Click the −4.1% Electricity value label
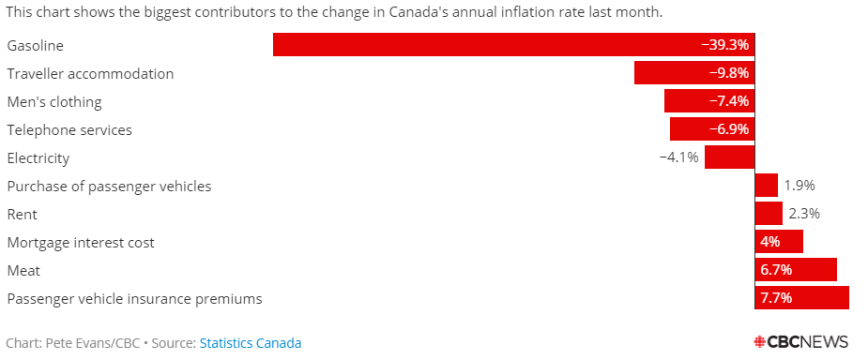 point(678,157)
